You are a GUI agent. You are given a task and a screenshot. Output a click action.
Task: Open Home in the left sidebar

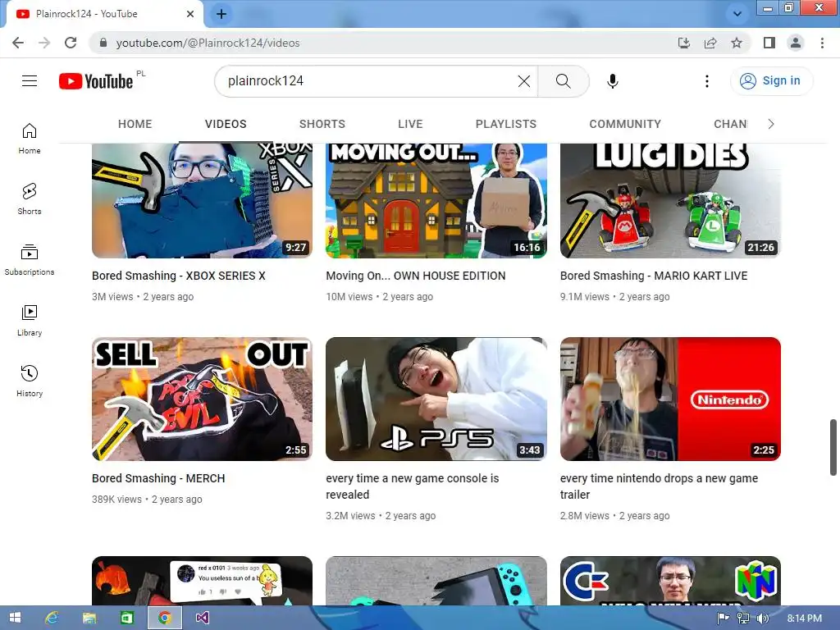(30, 138)
